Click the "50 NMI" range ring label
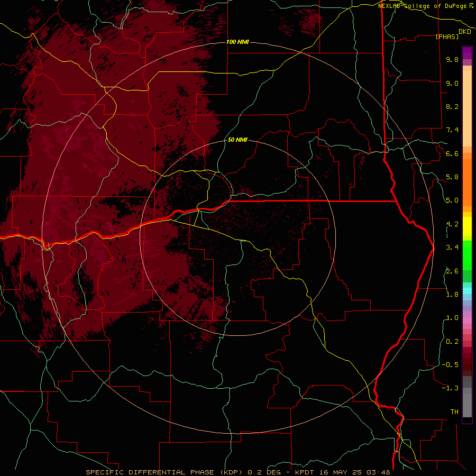 pyautogui.click(x=237, y=140)
